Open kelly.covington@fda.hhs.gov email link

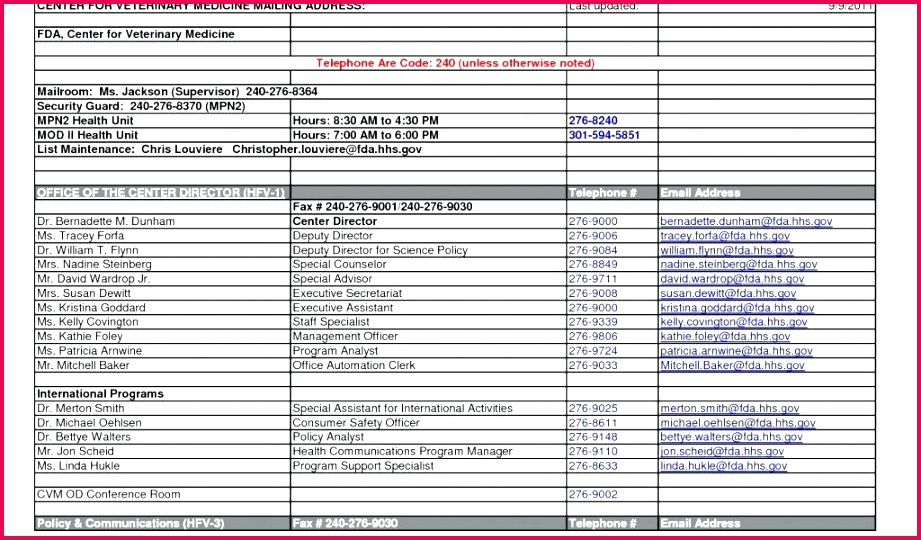734,322
